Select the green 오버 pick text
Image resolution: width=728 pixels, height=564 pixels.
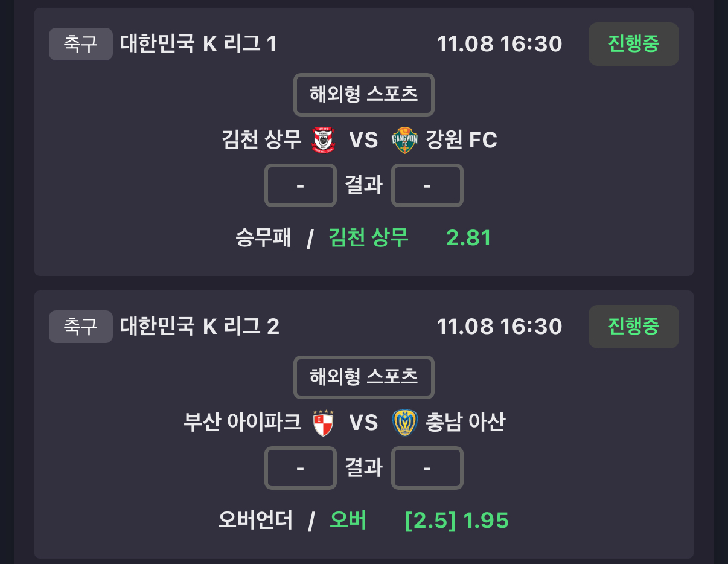(x=348, y=521)
